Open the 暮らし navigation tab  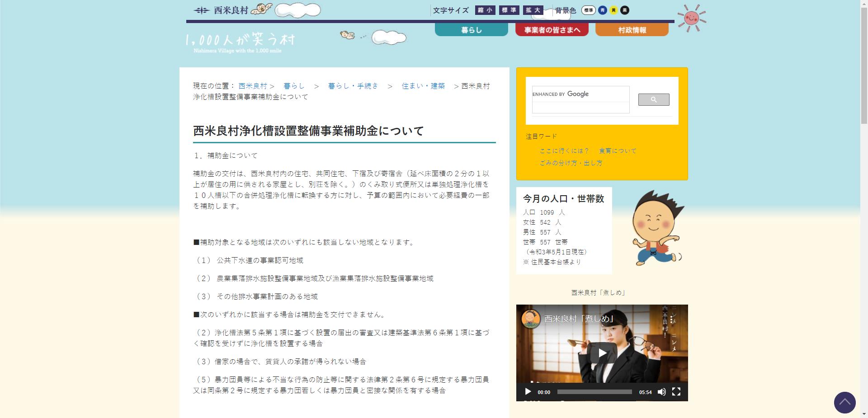point(471,29)
